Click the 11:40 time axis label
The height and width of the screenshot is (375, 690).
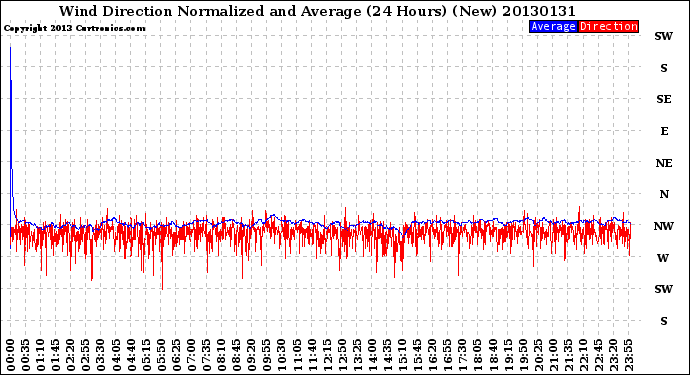click(312, 355)
